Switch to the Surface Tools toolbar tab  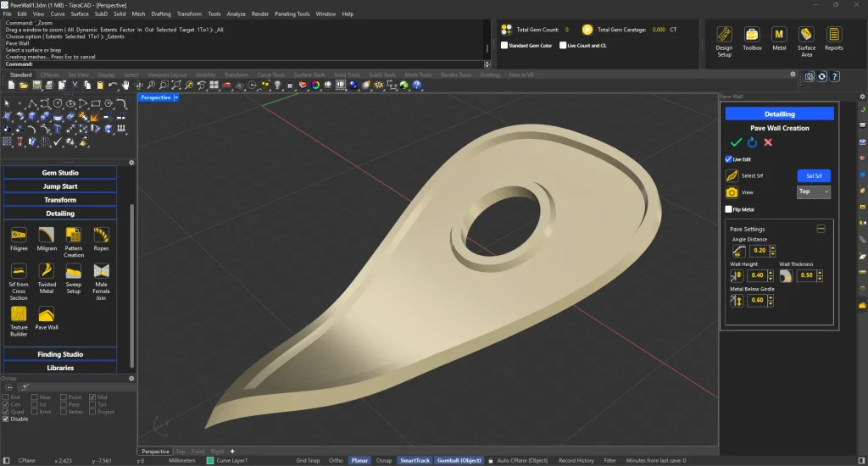pos(309,75)
